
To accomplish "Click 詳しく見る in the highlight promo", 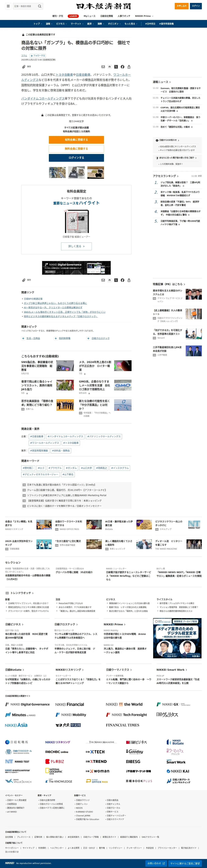I will coord(76,246).
